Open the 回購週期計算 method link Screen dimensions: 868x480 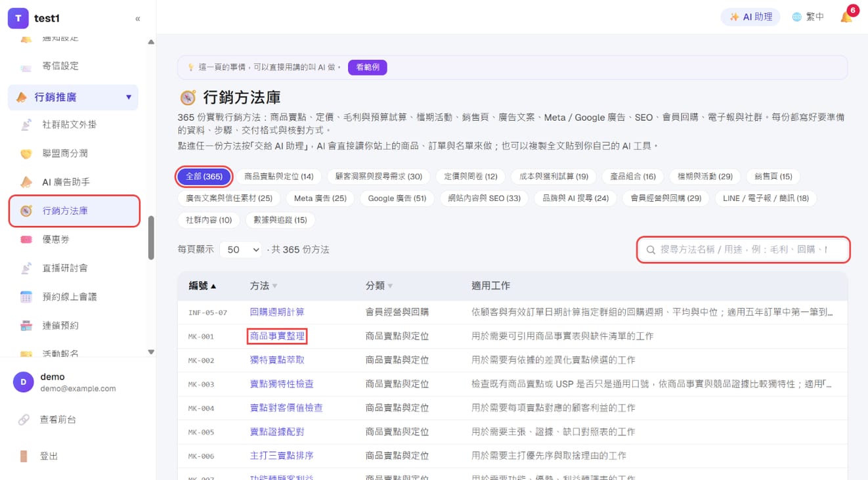tap(277, 312)
